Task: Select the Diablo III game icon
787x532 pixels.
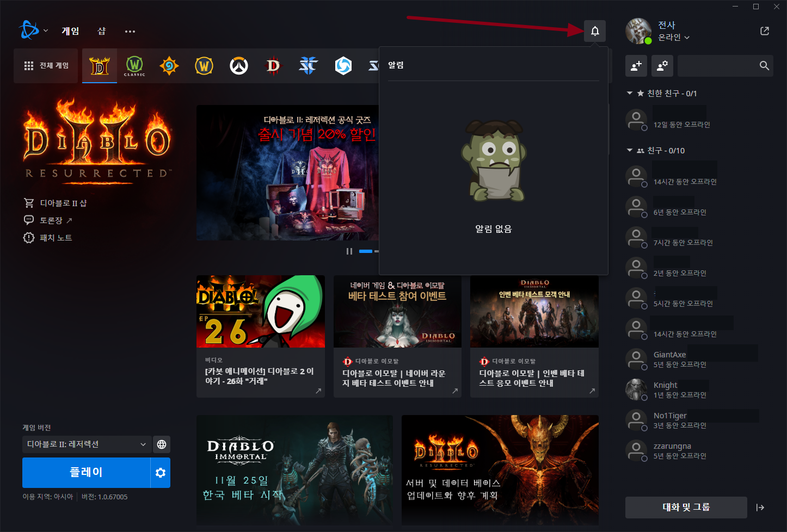Action: click(x=274, y=66)
